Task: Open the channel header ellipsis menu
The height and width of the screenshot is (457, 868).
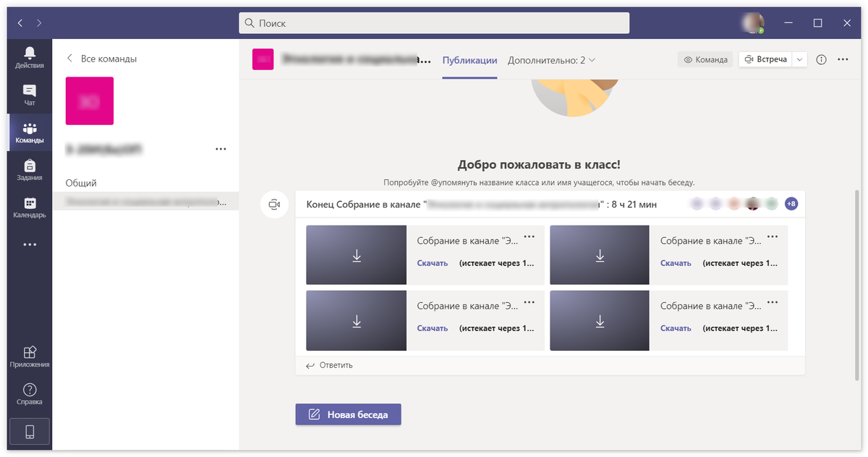Action: tap(843, 59)
